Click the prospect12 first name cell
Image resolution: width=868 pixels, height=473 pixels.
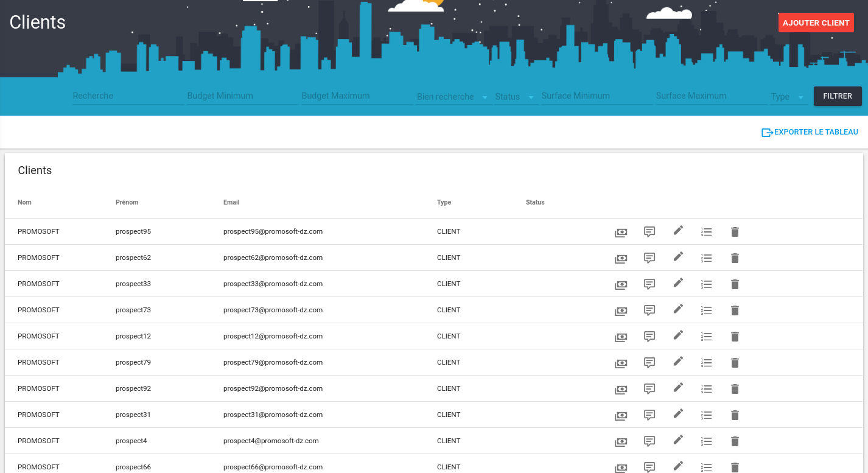click(x=133, y=336)
